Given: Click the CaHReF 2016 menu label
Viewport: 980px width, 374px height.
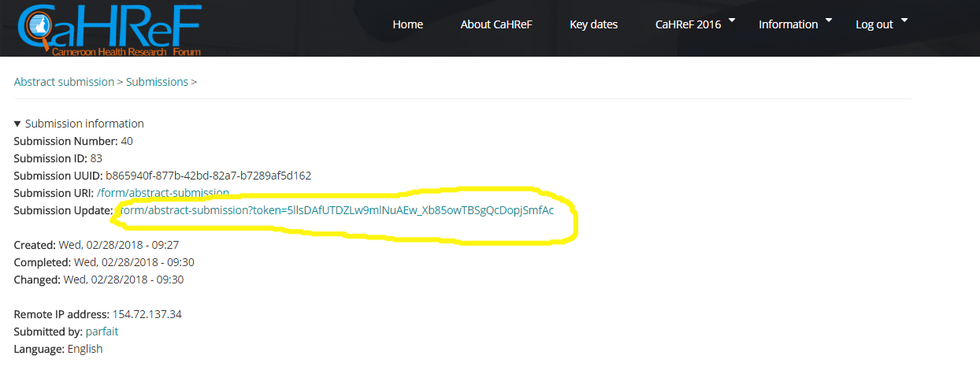Looking at the screenshot, I should [688, 24].
